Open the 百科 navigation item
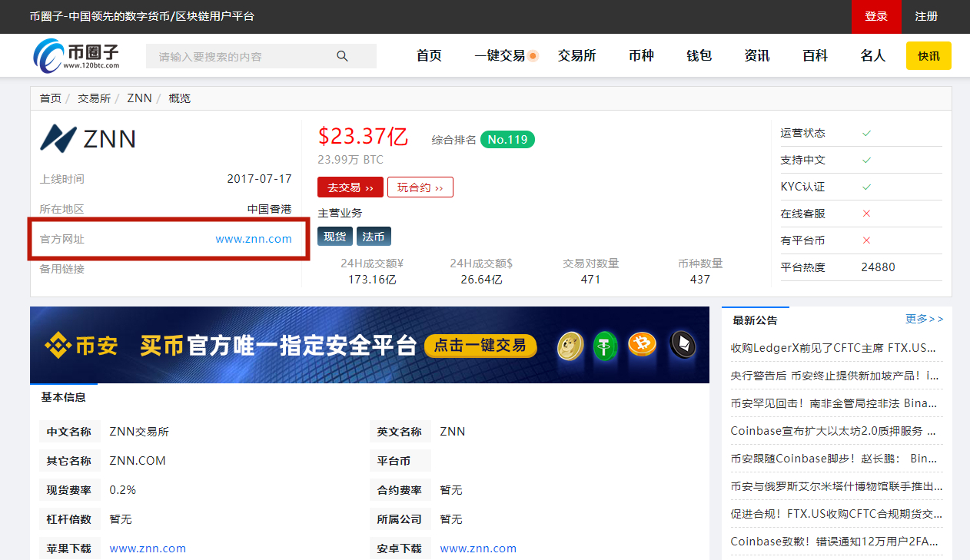The height and width of the screenshot is (560, 970). click(x=815, y=55)
